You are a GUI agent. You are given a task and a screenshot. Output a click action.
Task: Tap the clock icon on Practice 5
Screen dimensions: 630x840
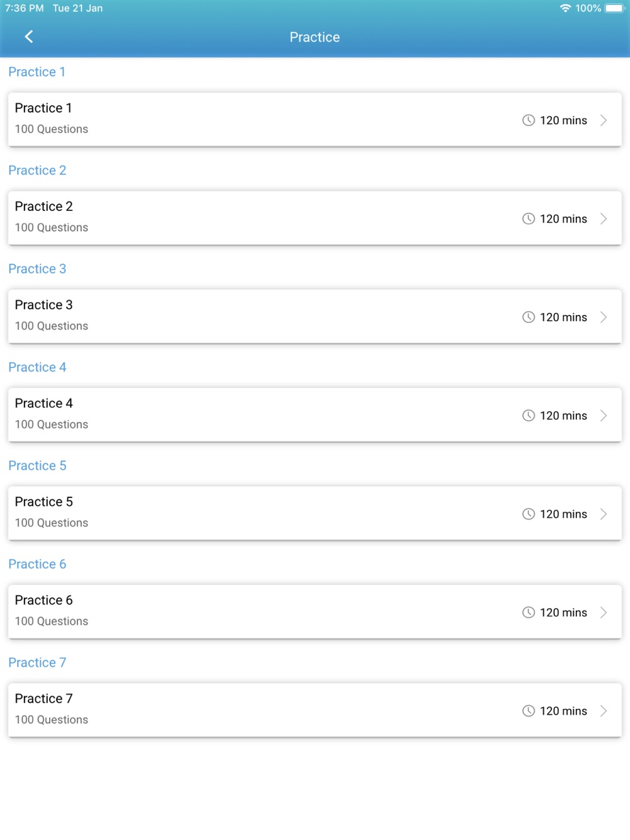529,514
